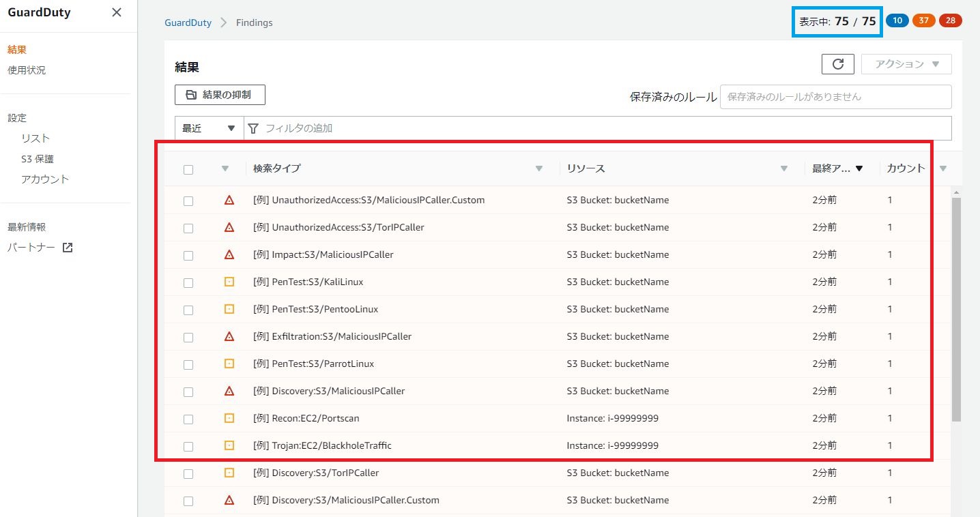Click the Findings breadcrumb text

(254, 23)
